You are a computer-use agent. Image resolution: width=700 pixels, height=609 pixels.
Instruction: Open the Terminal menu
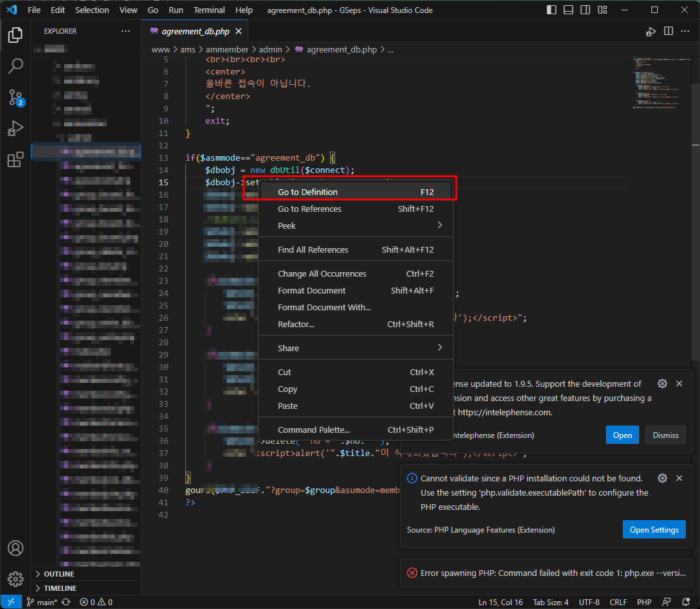[209, 10]
